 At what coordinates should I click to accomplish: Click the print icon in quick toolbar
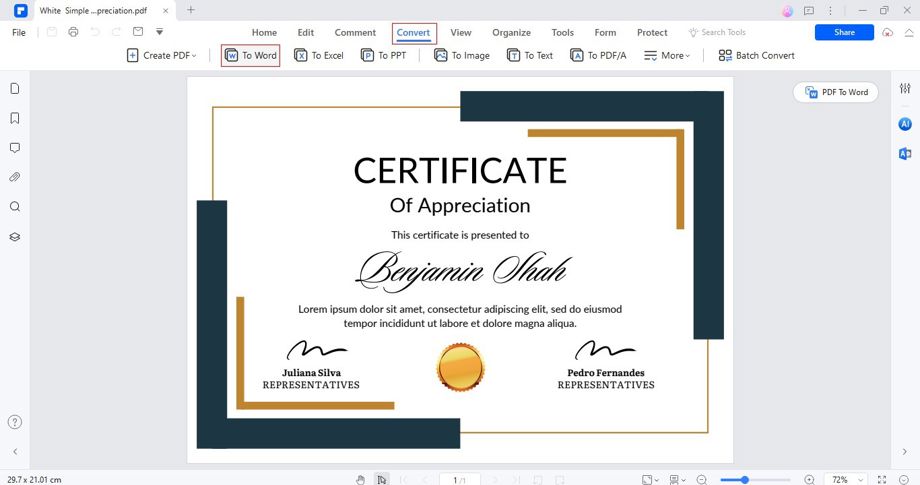point(73,32)
